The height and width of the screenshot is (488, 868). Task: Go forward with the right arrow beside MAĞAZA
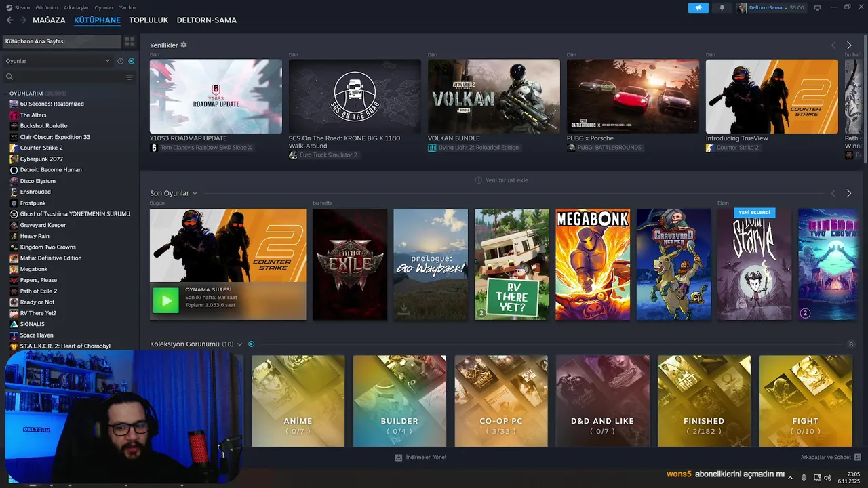point(22,20)
